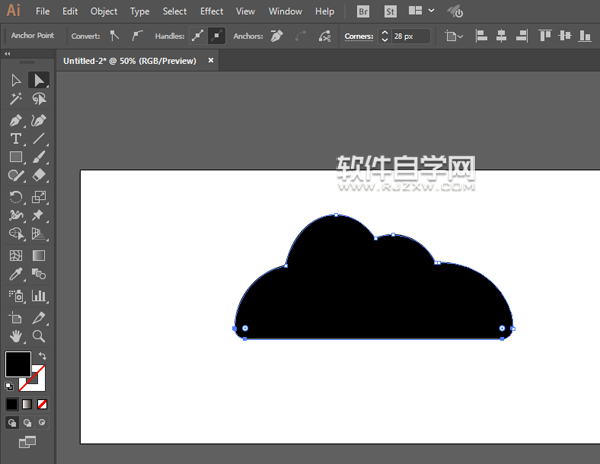Viewport: 600px width, 464px height.
Task: Activate the Hand tool
Action: (x=16, y=336)
